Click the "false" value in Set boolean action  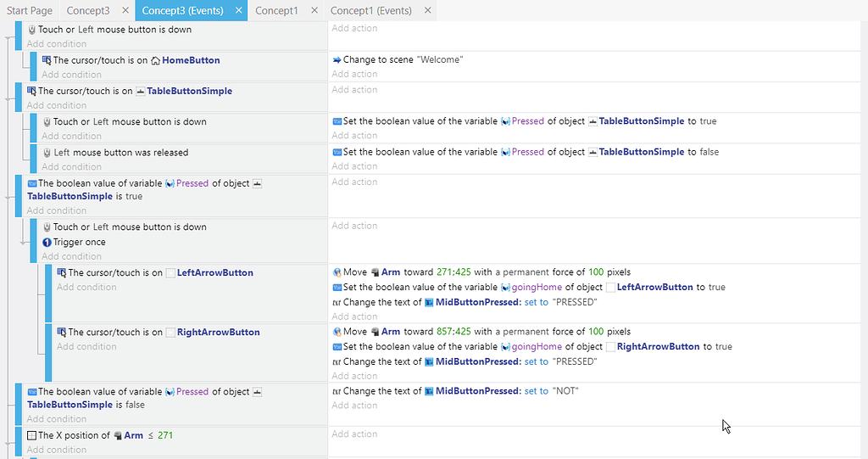click(702, 152)
